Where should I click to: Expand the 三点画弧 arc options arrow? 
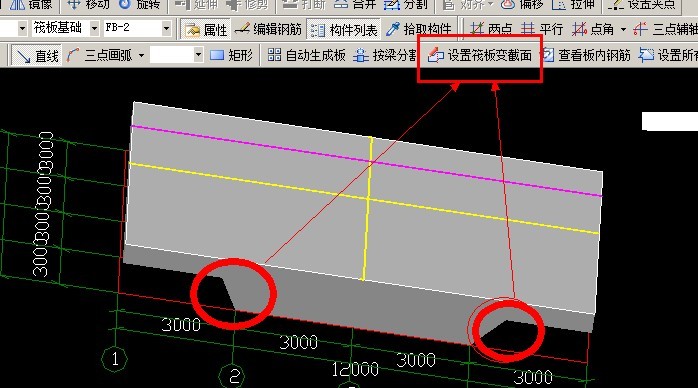coord(141,56)
